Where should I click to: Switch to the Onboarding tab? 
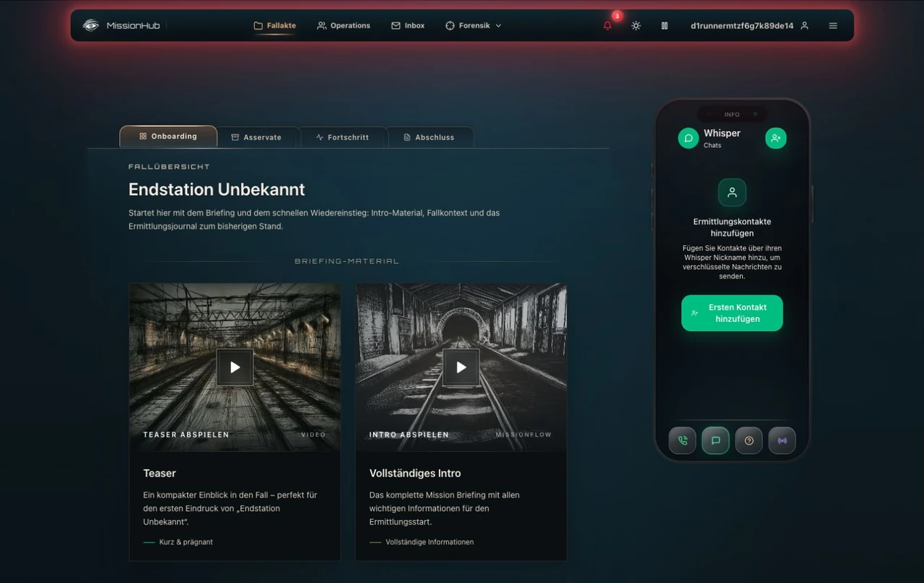(x=168, y=136)
